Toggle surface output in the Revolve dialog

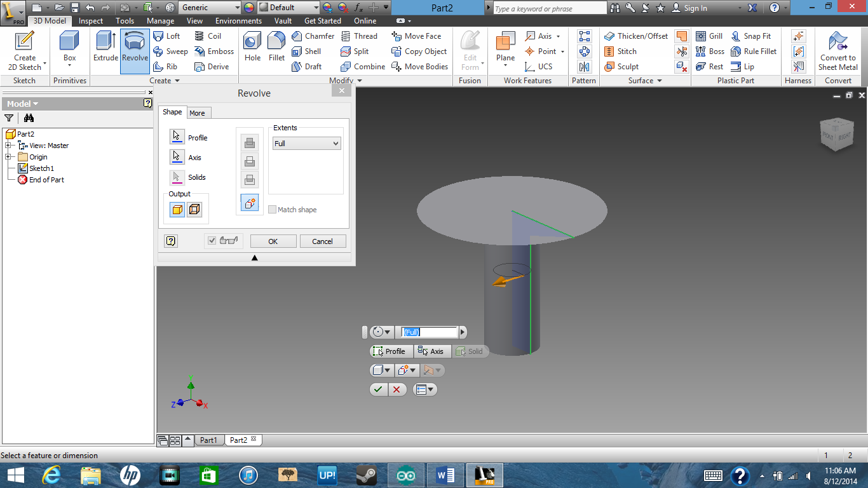[x=194, y=209]
